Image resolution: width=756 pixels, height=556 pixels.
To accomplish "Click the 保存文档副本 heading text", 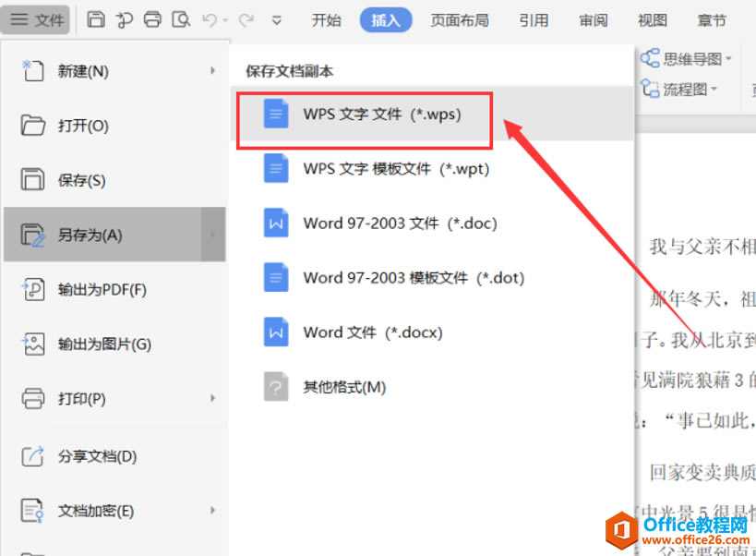I will pos(289,71).
